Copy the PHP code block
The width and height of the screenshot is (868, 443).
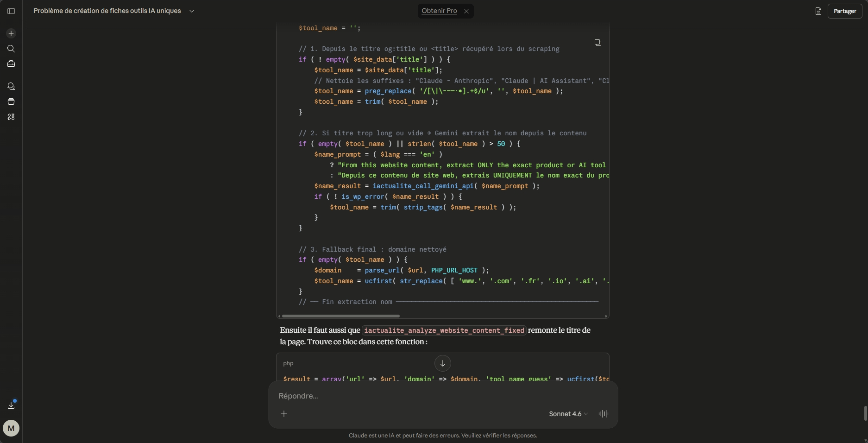click(598, 43)
